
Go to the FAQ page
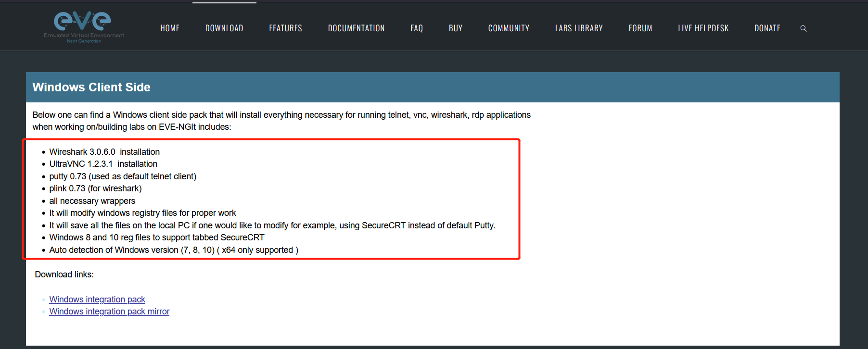click(x=417, y=28)
